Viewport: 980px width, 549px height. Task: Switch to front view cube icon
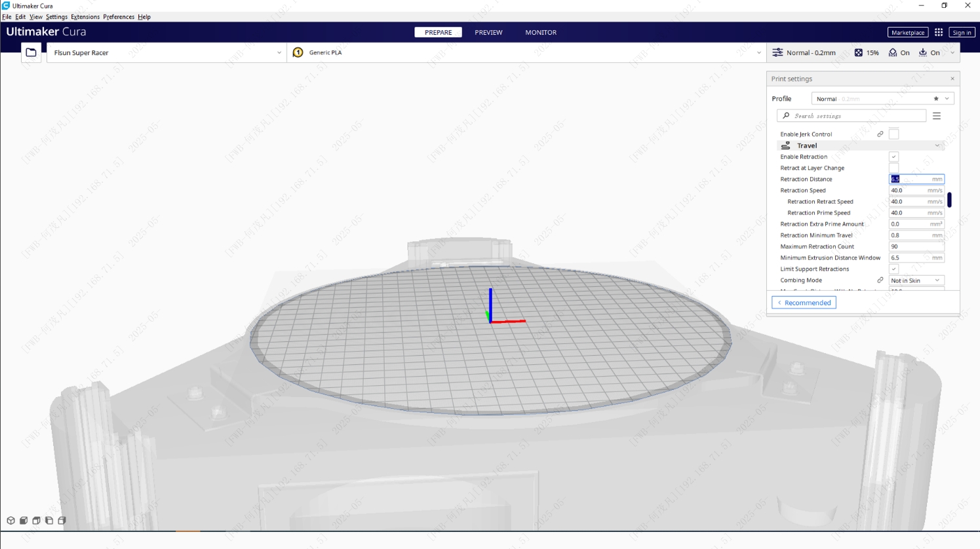pyautogui.click(x=24, y=521)
